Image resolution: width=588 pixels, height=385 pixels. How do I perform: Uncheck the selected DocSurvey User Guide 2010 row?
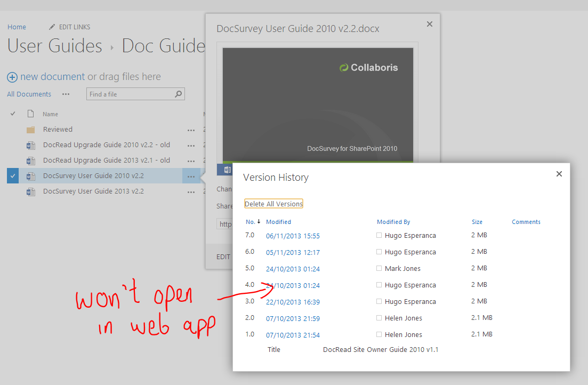[13, 176]
